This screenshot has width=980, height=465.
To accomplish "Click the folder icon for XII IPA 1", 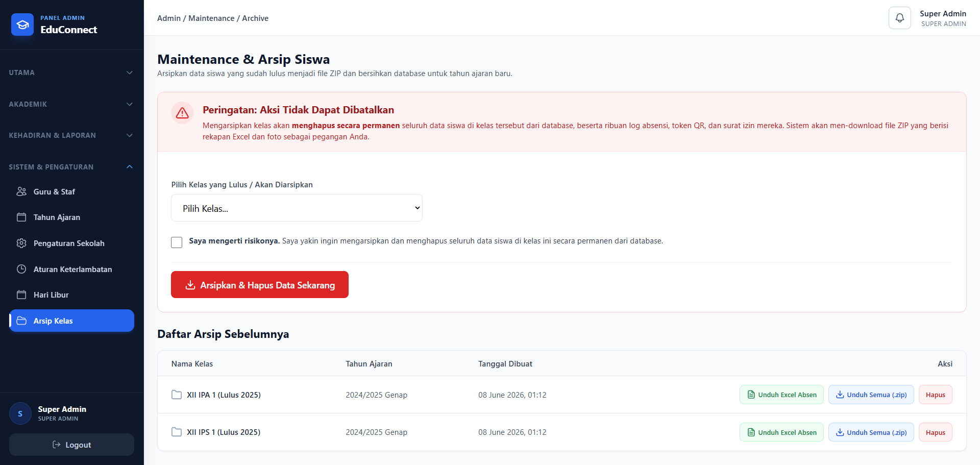I will [x=177, y=395].
